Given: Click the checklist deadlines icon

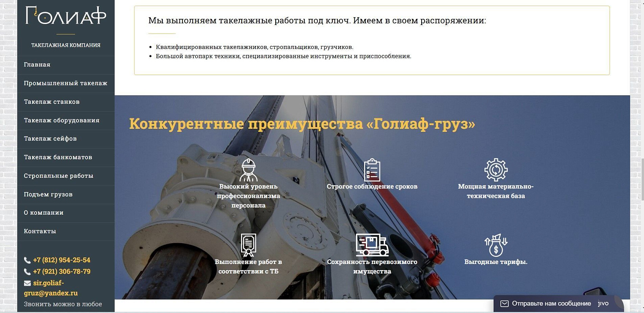Looking at the screenshot, I should click(x=373, y=170).
